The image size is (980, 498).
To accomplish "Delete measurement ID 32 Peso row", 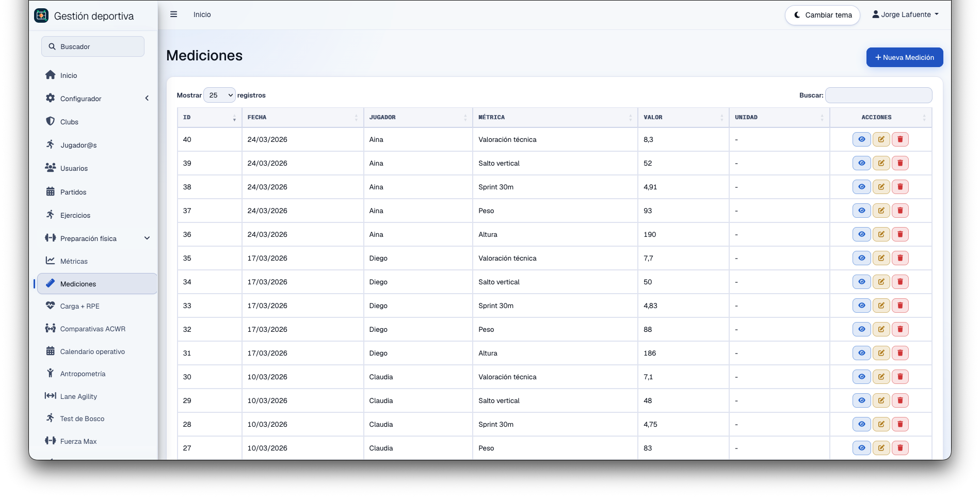I will tap(901, 329).
